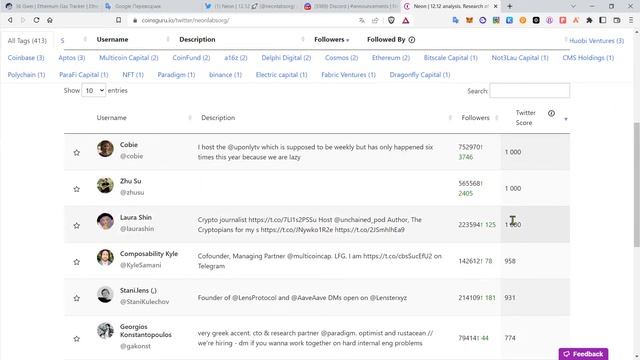Click the share page icon

point(375,20)
